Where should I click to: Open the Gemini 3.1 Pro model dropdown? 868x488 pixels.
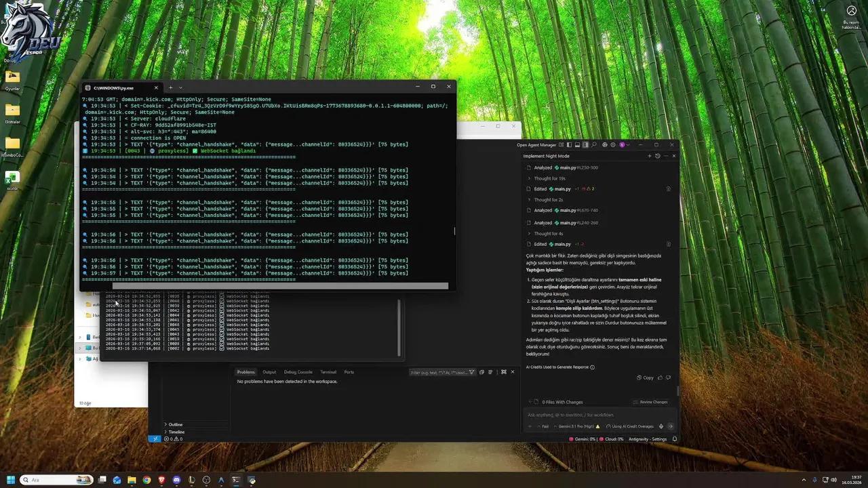(x=578, y=426)
